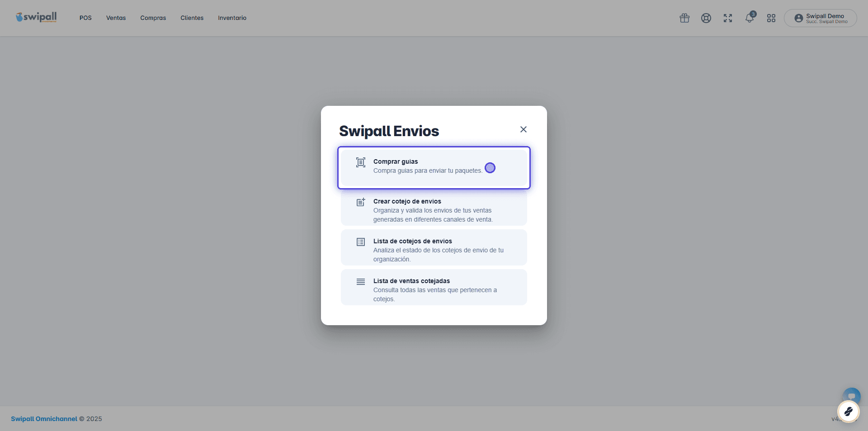
Task: Click 'Compra guias para enviar tu paquetes.' text
Action: point(428,171)
